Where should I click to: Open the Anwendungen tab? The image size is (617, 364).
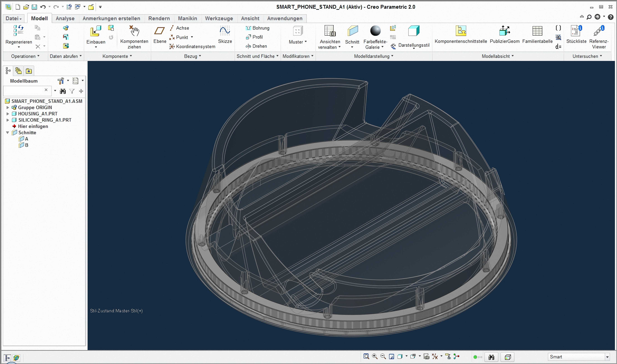pos(285,18)
